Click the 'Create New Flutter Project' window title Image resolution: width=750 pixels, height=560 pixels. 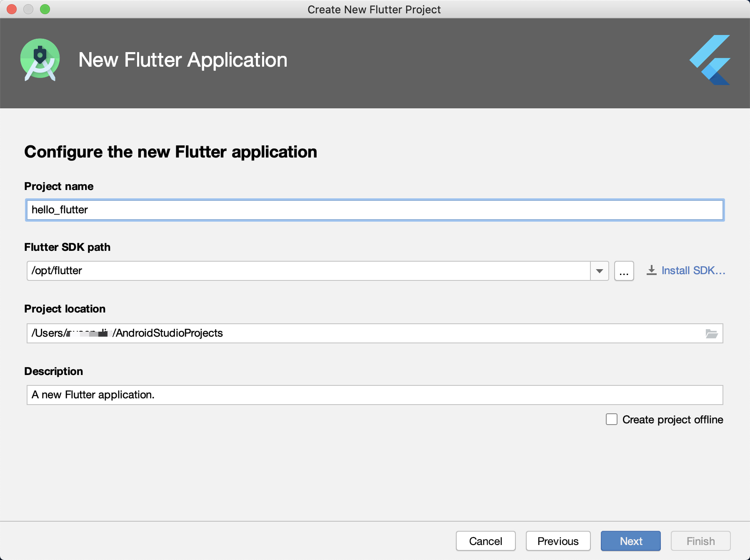pos(374,9)
